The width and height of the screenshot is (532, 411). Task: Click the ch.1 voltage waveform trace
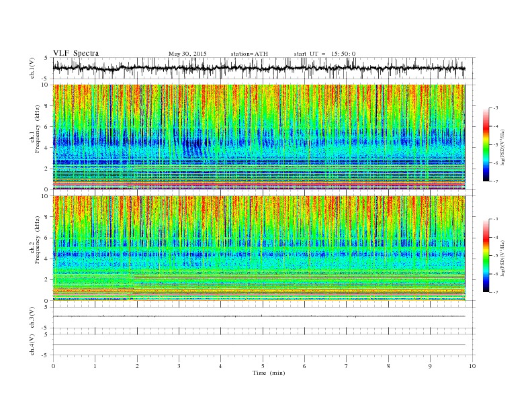pos(259,68)
